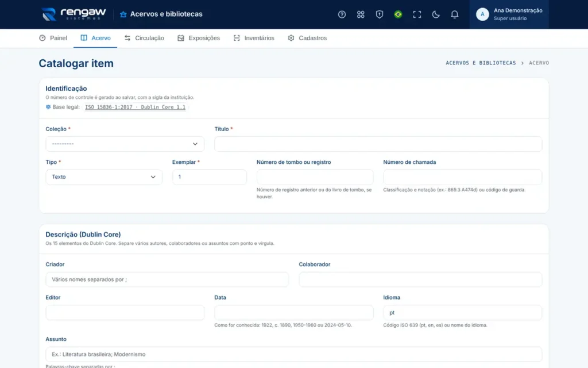Click the Acervo book icon
The image size is (588, 368).
[x=84, y=38]
